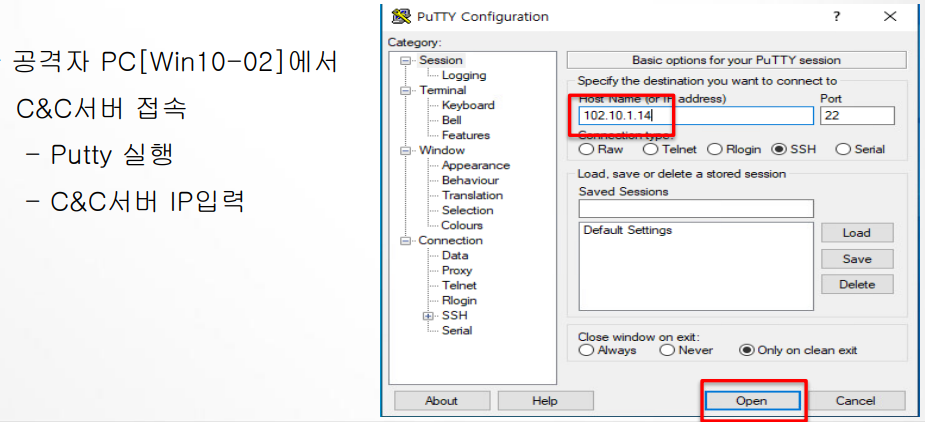Screen dimensions: 925x422
Task: Click the Host Name input field
Action: pyautogui.click(x=696, y=116)
